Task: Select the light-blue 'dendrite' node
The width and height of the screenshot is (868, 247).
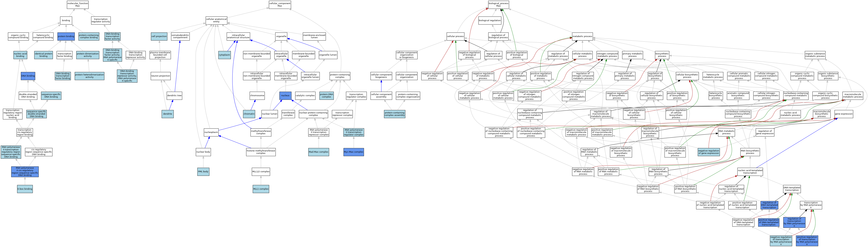Action: coord(167,114)
